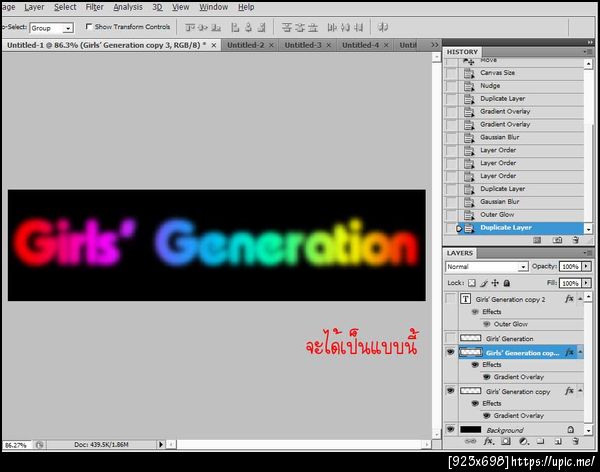
Task: Click Create new layer icon
Action: [558, 441]
